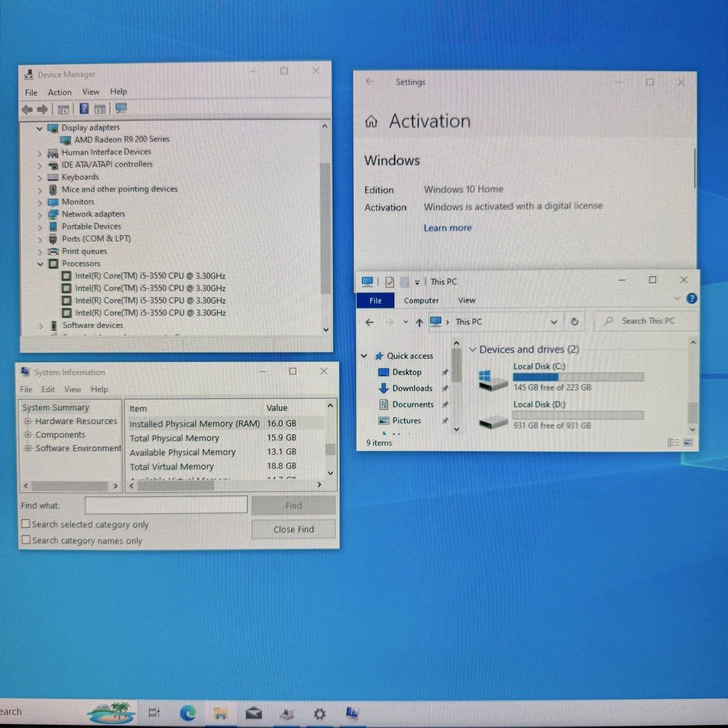Viewport: 728px width, 728px height.
Task: Click the Back arrow in This PC navigation bar
Action: pyautogui.click(x=369, y=322)
